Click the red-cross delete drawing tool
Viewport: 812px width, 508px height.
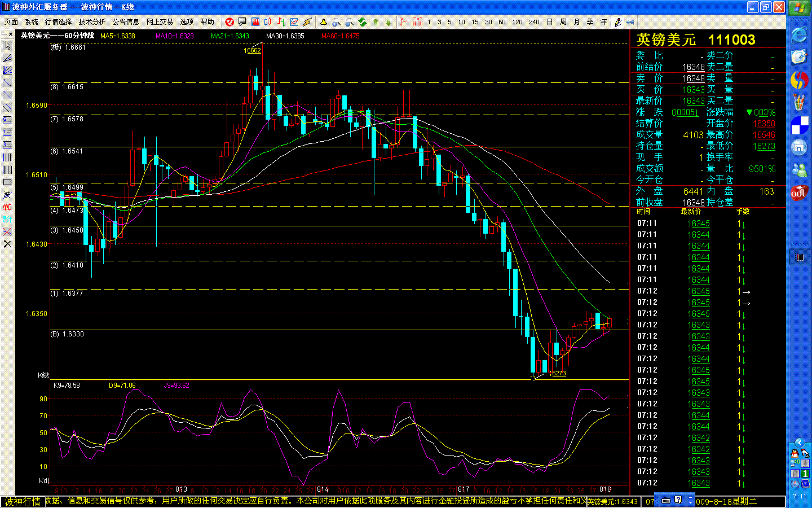[x=7, y=232]
